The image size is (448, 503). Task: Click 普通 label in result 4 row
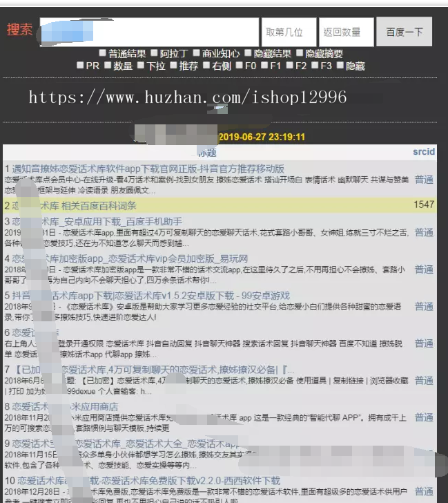(424, 269)
